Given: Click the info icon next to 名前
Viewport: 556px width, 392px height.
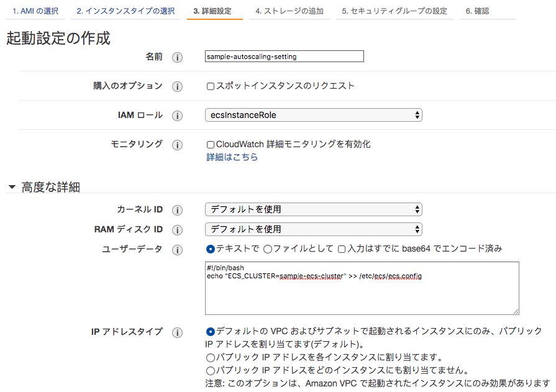Looking at the screenshot, I should click(x=177, y=58).
